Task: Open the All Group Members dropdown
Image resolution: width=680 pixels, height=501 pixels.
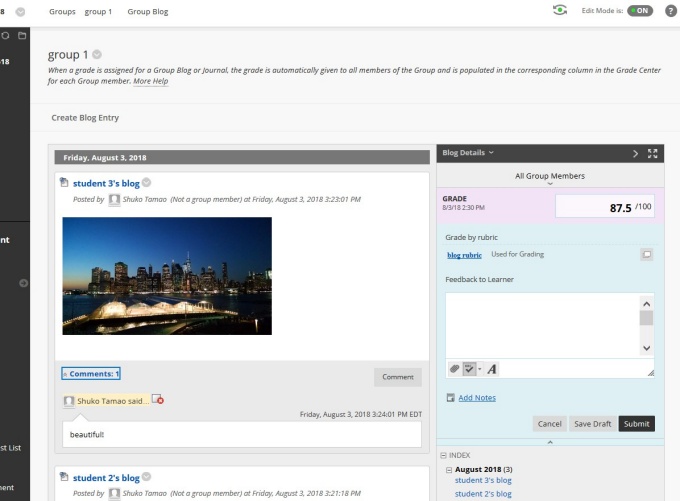Action: (x=550, y=177)
